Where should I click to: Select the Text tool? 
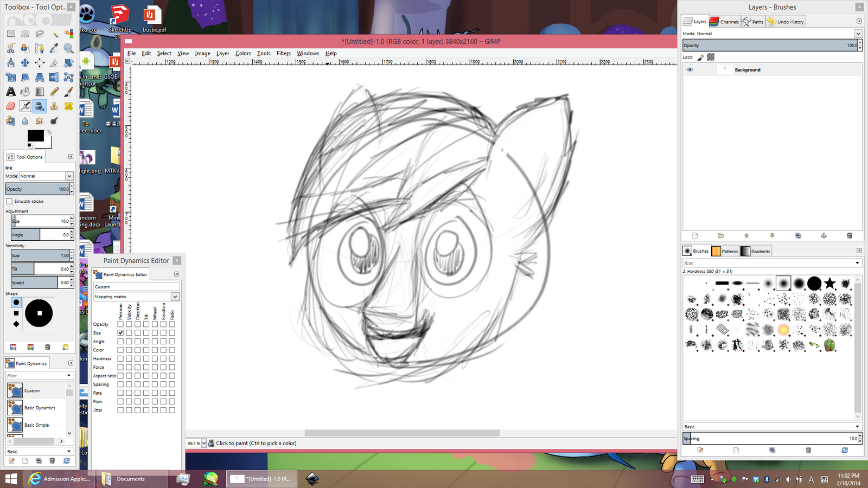[x=11, y=92]
